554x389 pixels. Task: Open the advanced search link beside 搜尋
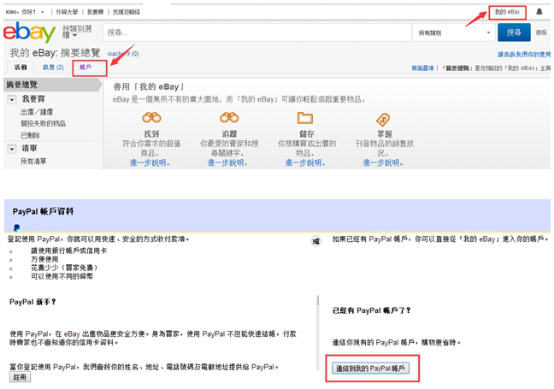coord(541,33)
